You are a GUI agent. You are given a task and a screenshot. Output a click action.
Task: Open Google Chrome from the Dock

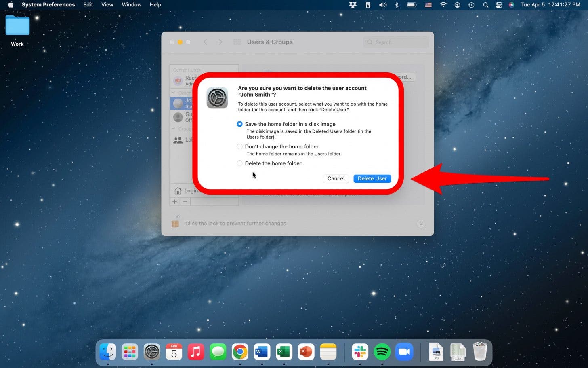coord(240,351)
